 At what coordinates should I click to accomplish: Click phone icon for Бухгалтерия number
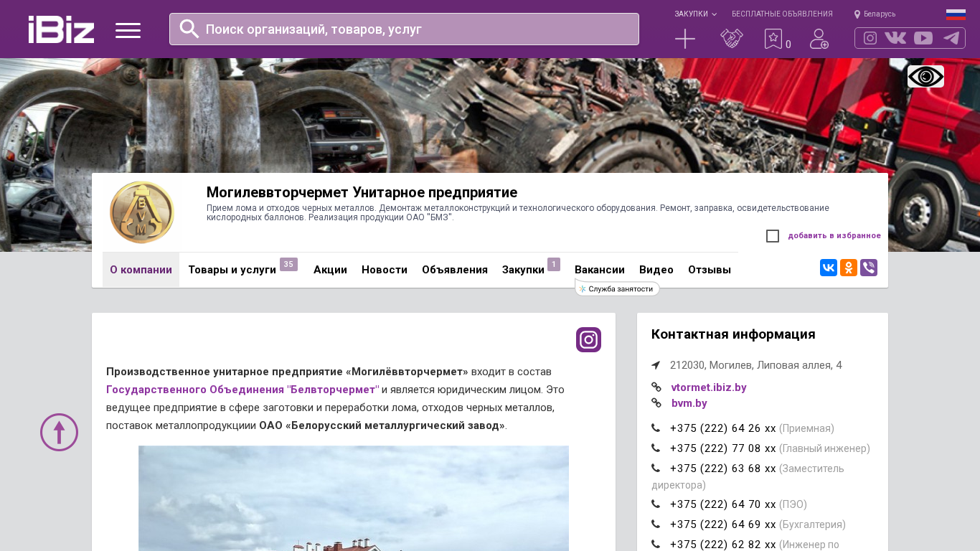(x=656, y=524)
